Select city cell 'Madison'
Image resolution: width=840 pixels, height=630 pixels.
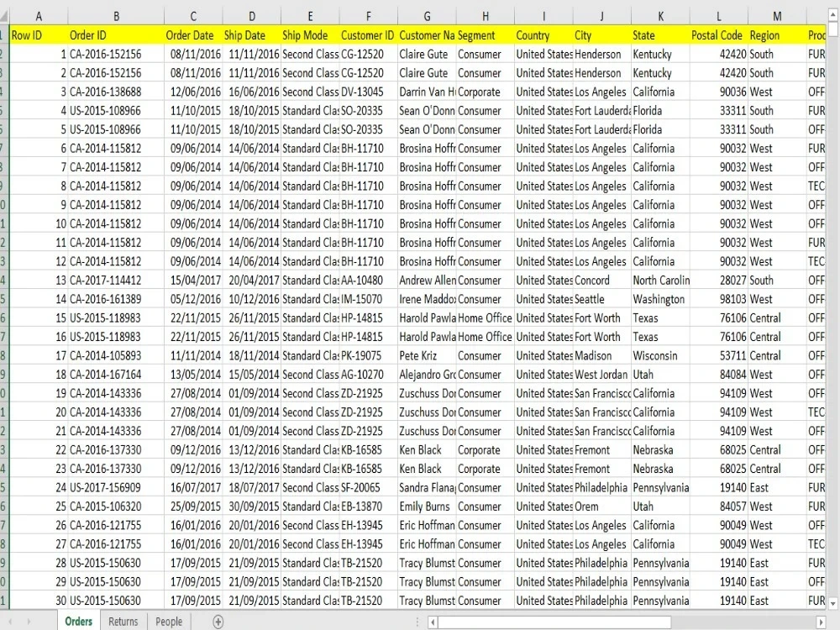[x=602, y=355]
